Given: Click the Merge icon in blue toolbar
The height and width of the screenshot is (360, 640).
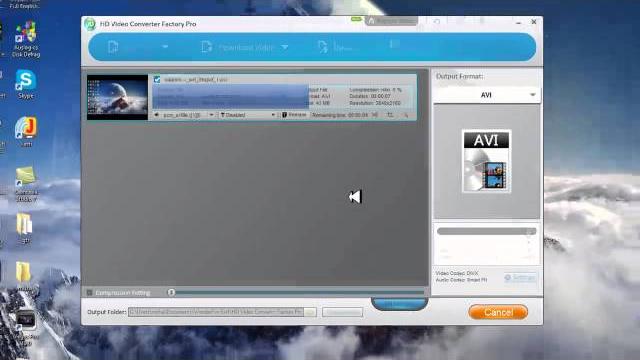Looking at the screenshot, I should click(323, 47).
